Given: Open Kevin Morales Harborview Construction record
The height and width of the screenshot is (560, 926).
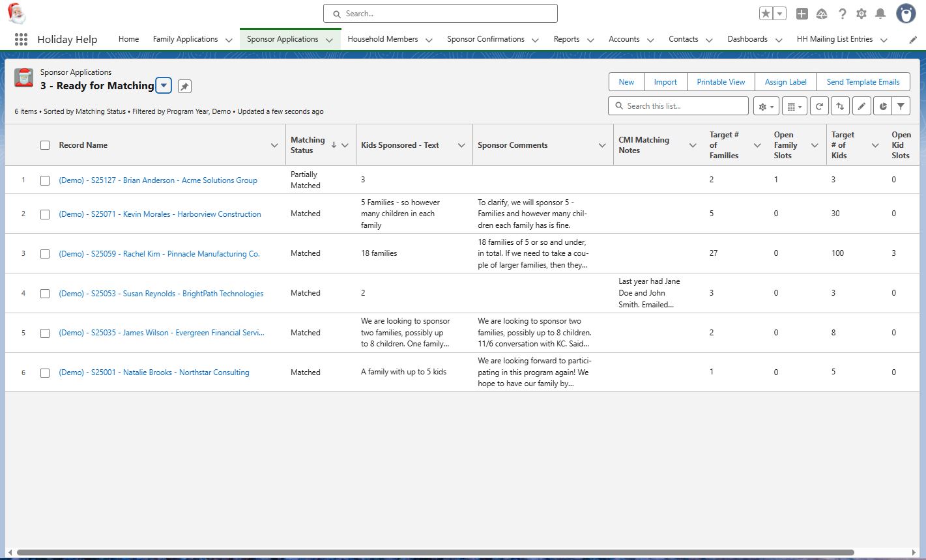Looking at the screenshot, I should click(x=160, y=214).
